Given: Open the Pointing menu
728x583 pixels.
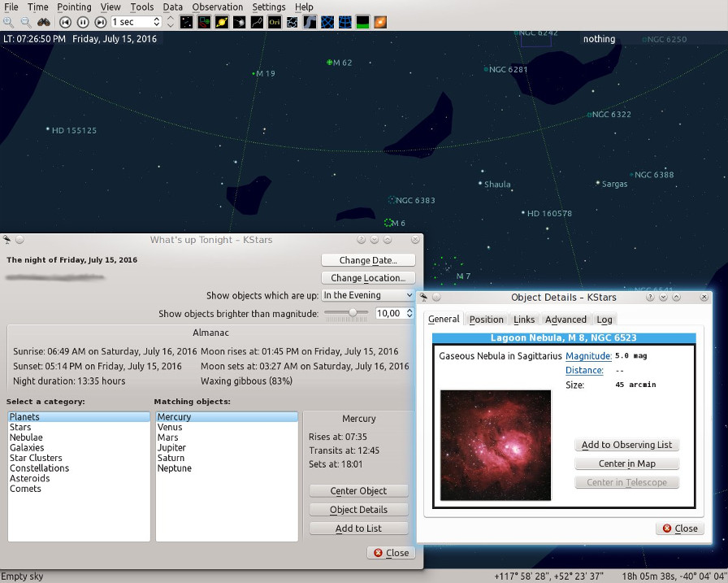Looking at the screenshot, I should pos(74,7).
